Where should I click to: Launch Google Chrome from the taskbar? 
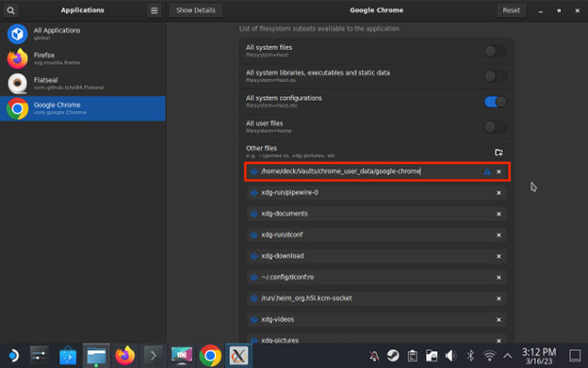pos(210,356)
